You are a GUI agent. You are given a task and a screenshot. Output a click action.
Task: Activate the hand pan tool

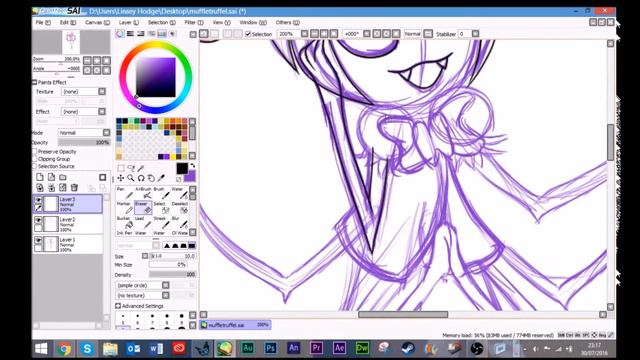pyautogui.click(x=151, y=178)
